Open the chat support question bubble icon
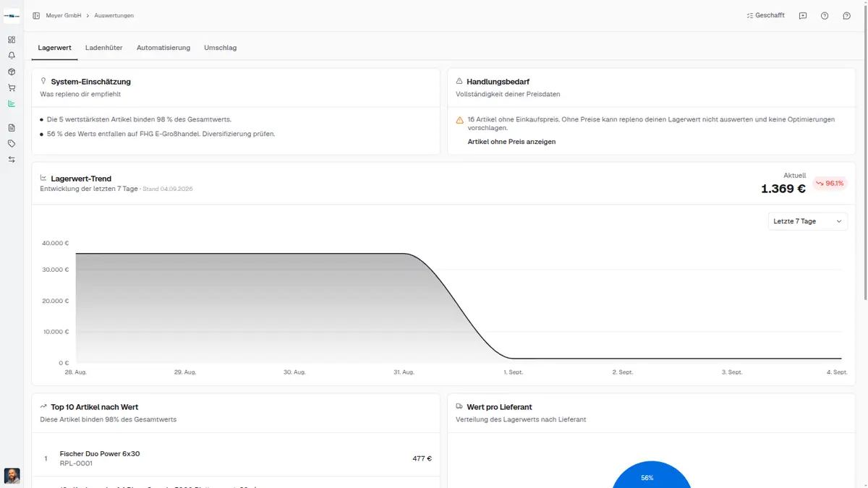This screenshot has width=868, height=488. [x=846, y=15]
